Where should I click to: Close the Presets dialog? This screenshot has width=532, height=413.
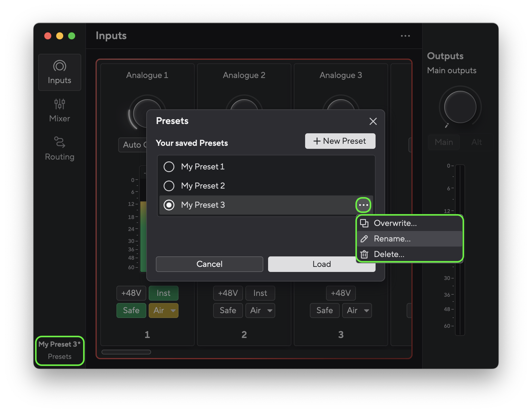(373, 121)
